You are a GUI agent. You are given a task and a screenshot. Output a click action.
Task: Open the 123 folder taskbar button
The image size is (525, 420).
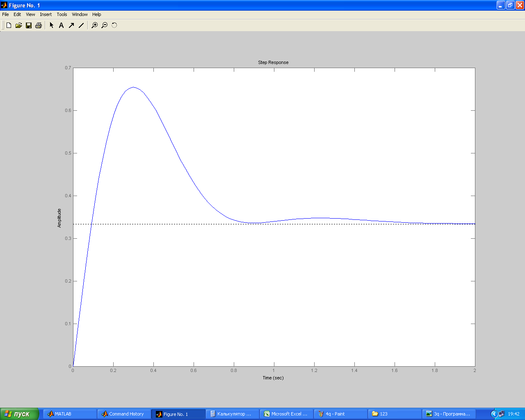click(395, 414)
